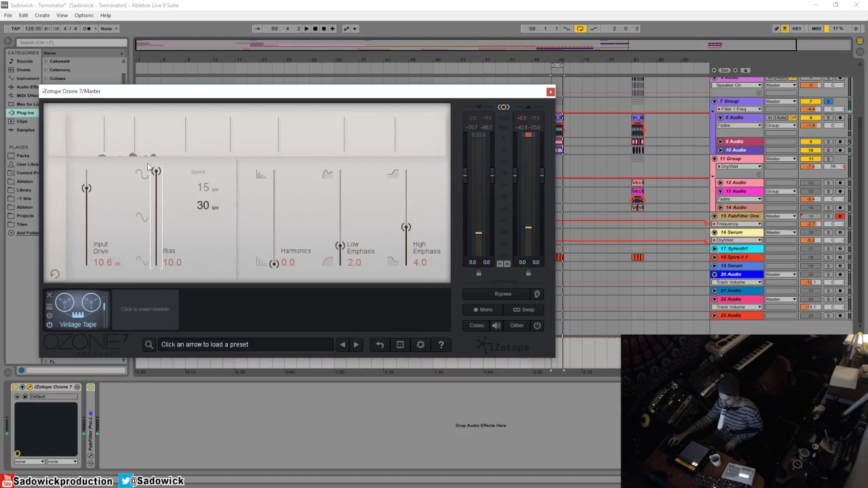Open the Create menu
This screenshot has width=868, height=488.
(x=42, y=15)
